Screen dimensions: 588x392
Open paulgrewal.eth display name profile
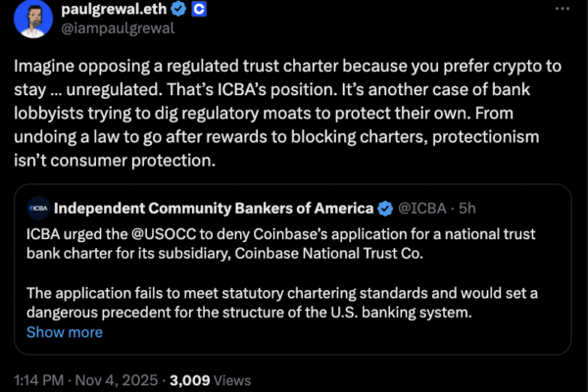click(115, 9)
